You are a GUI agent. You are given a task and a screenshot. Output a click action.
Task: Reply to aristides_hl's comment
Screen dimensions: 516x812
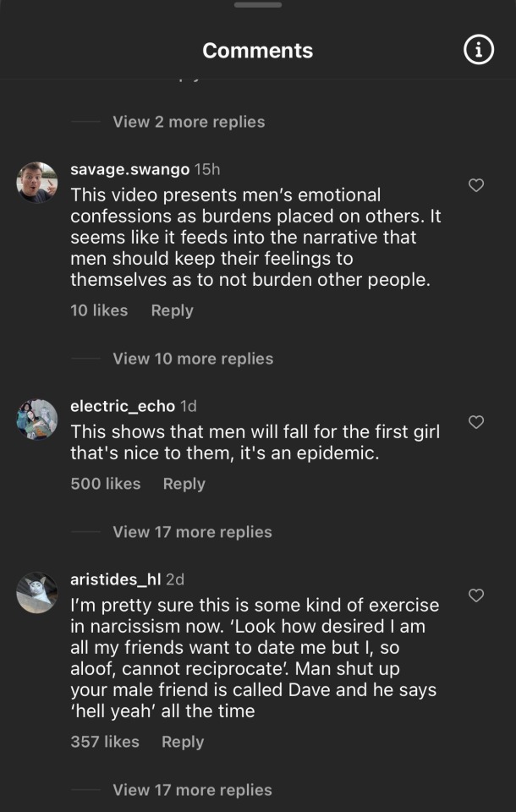[x=183, y=742]
